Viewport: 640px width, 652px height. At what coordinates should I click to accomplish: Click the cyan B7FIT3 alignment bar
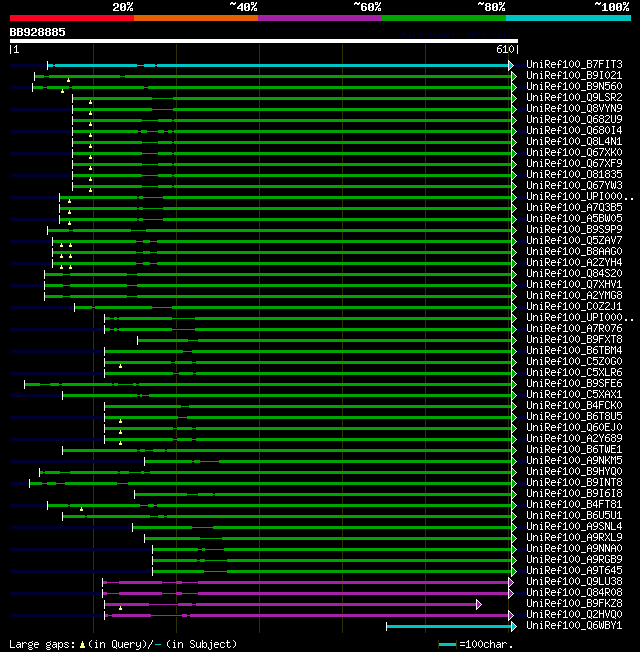click(282, 66)
